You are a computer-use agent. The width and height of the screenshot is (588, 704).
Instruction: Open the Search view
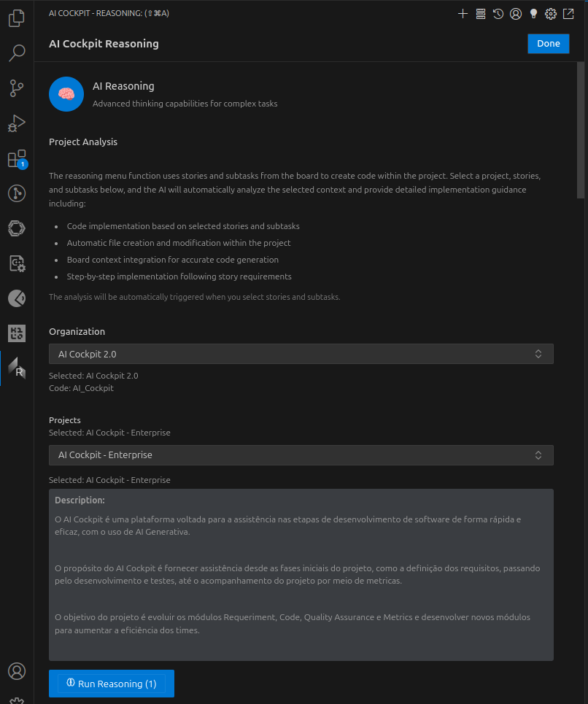[x=17, y=53]
